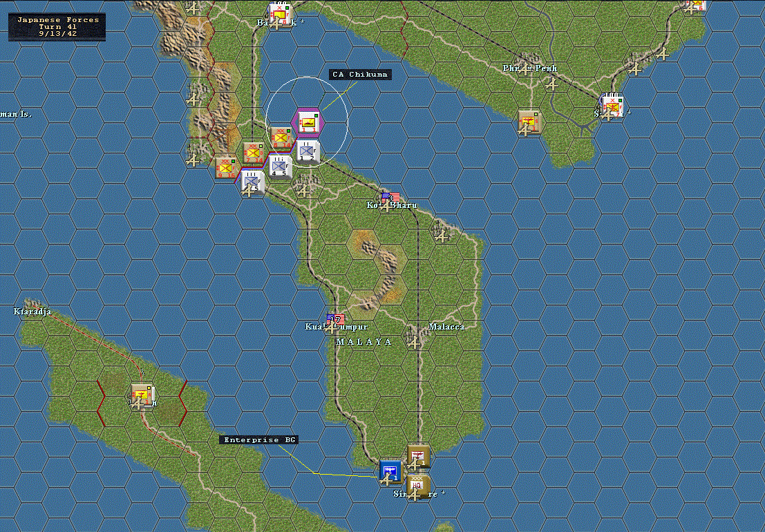Click the airfield icon beside the Tenasserim mountains

[193, 99]
